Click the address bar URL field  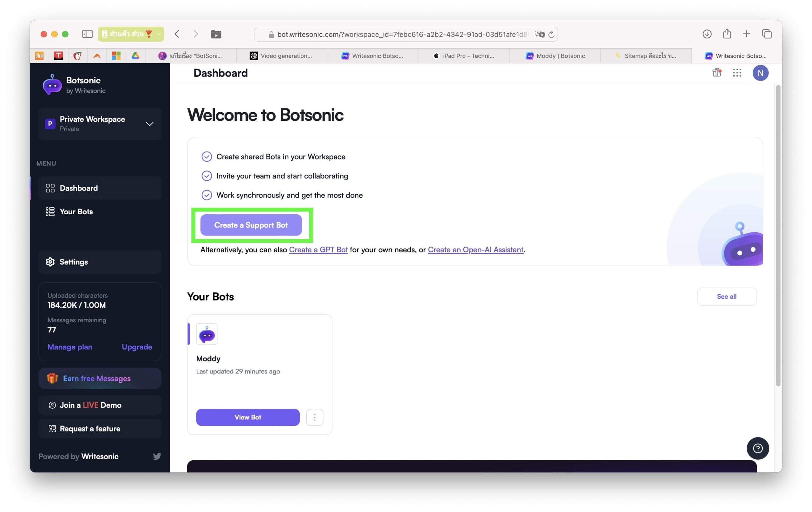401,34
